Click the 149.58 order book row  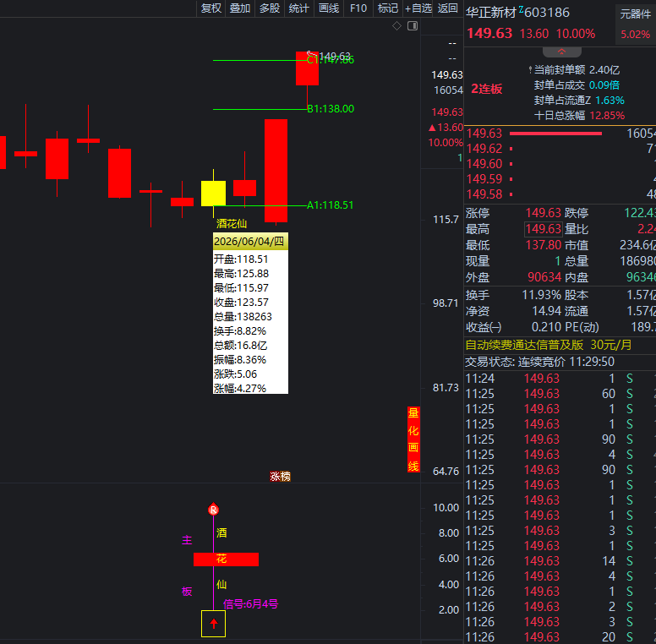point(560,194)
